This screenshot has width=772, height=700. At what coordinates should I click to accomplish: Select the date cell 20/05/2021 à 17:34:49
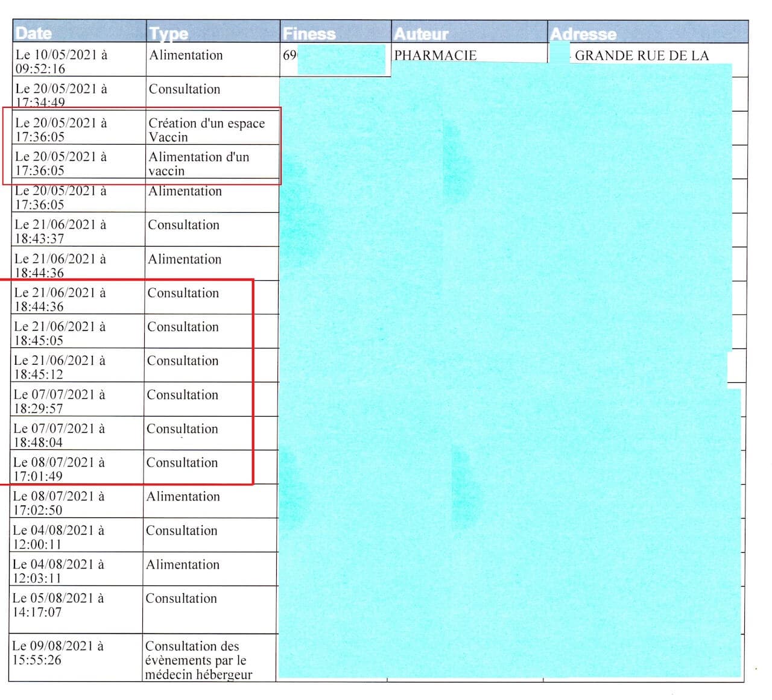61,95
